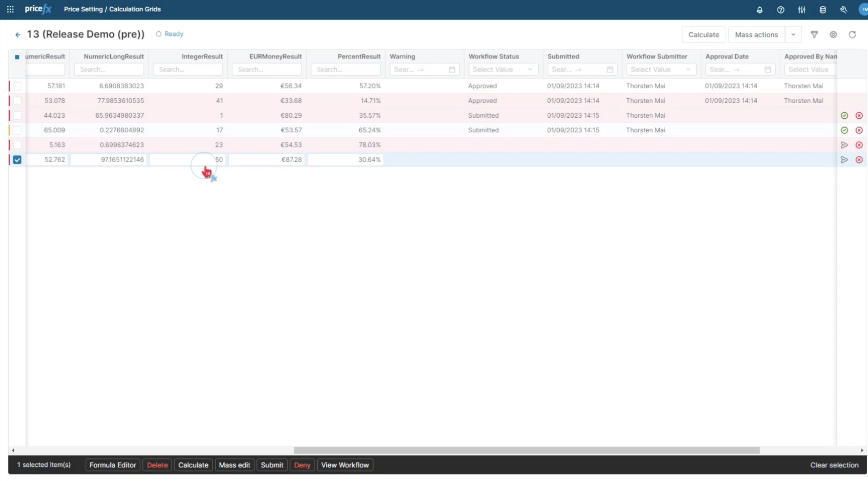Expand the Mass actions dropdown arrow
This screenshot has height=481, width=868.
point(793,35)
